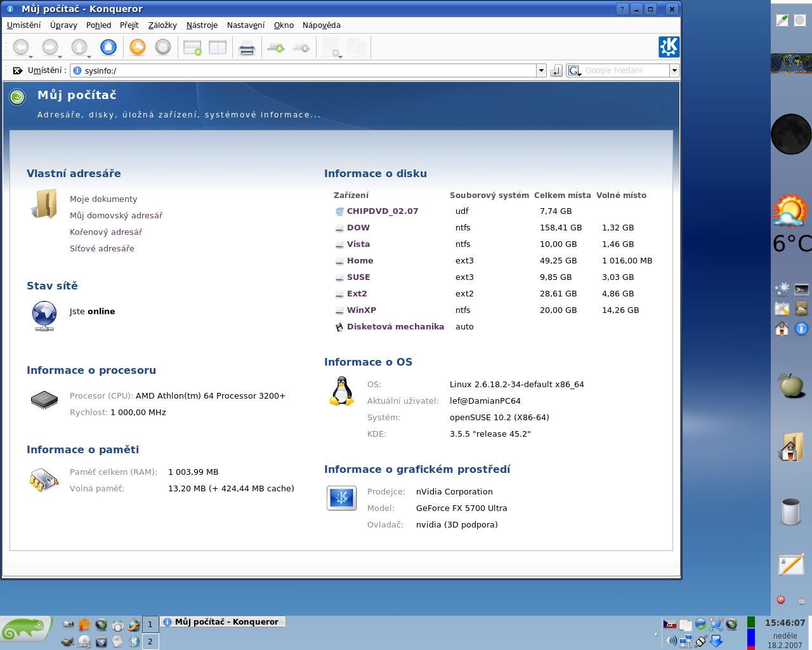Click the Print toolbar icon

[x=247, y=48]
